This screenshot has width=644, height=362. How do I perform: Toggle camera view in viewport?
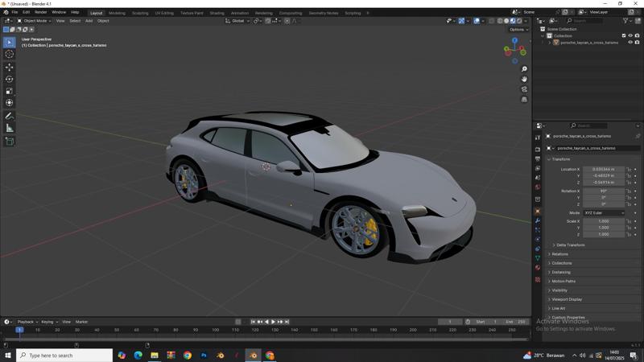524,89
